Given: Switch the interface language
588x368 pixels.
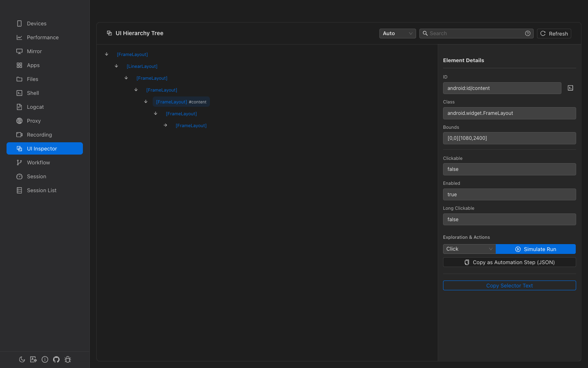Looking at the screenshot, I should coord(33,359).
